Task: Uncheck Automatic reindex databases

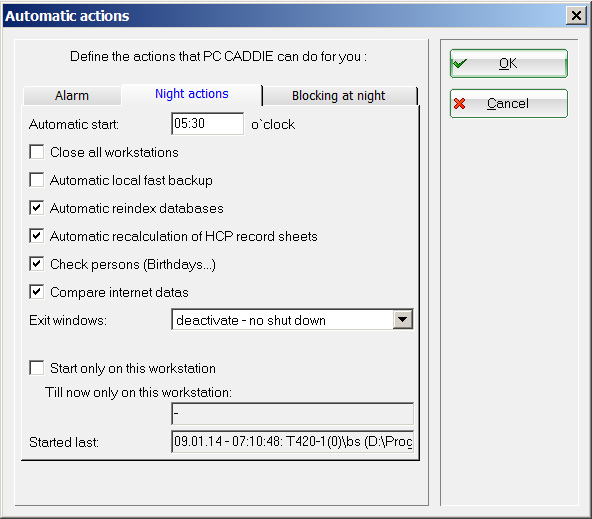Action: pos(37,208)
